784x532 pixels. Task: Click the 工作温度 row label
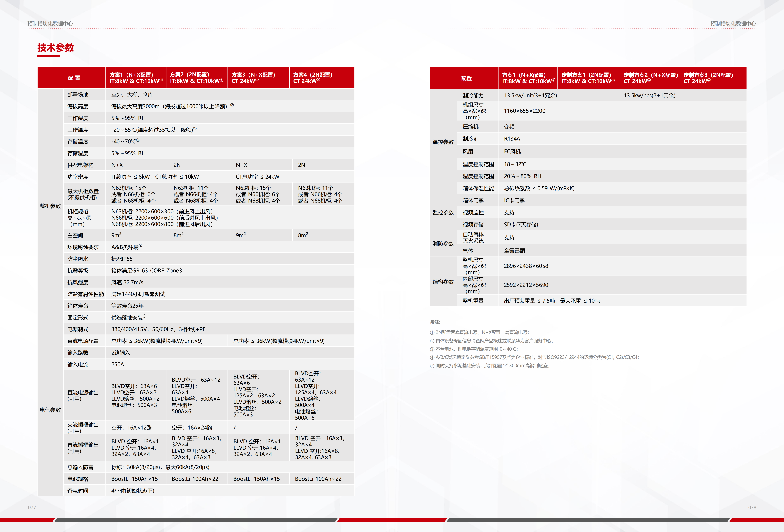[x=78, y=130]
